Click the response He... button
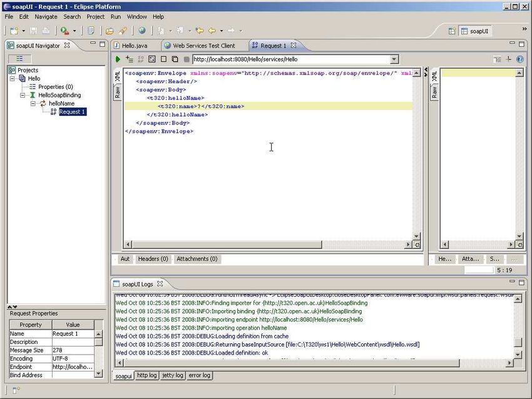 tap(444, 259)
